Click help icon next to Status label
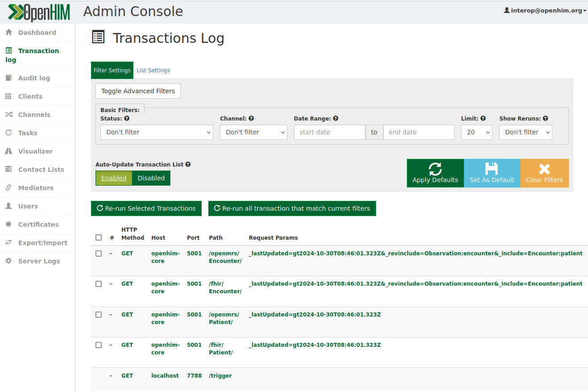Viewport: 588px width, 391px height. [x=127, y=119]
